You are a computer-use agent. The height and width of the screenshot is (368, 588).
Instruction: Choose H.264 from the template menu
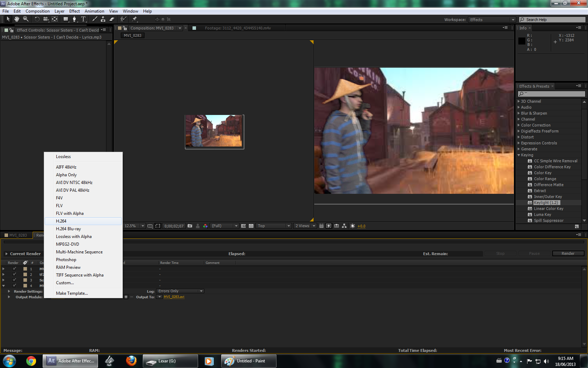(x=83, y=221)
